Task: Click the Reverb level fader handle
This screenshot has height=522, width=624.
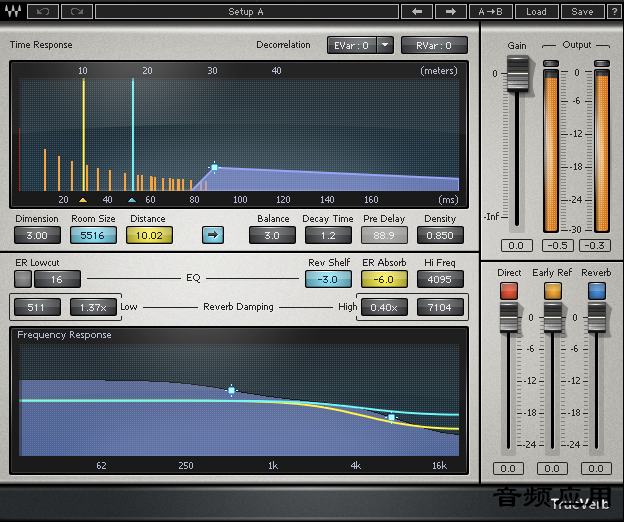Action: 597,317
